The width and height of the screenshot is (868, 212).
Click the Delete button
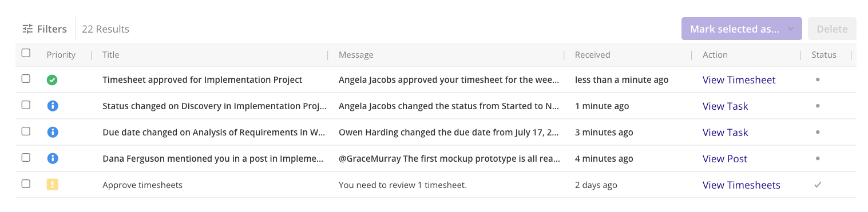point(832,29)
